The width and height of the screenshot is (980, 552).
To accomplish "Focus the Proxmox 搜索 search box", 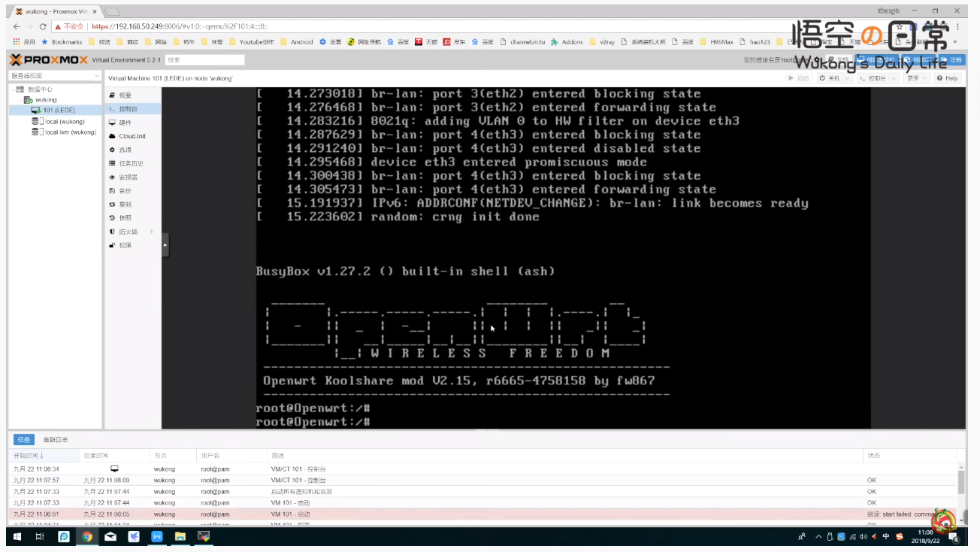I will pyautogui.click(x=205, y=59).
